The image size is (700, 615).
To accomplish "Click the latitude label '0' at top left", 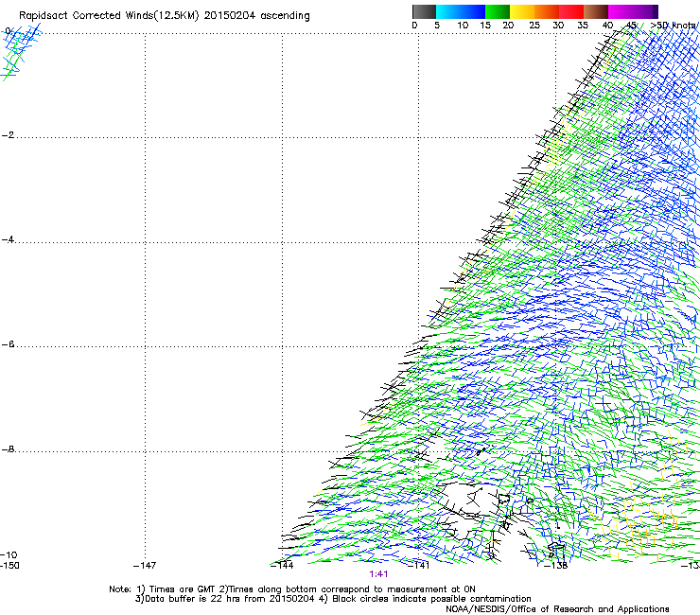I will (x=8, y=31).
